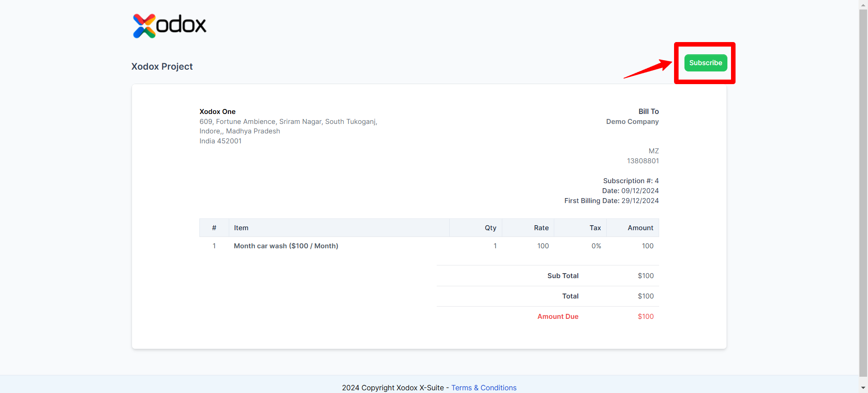Screen dimensions: 868x393
Task: Click the Xodox logo
Action: click(x=170, y=26)
